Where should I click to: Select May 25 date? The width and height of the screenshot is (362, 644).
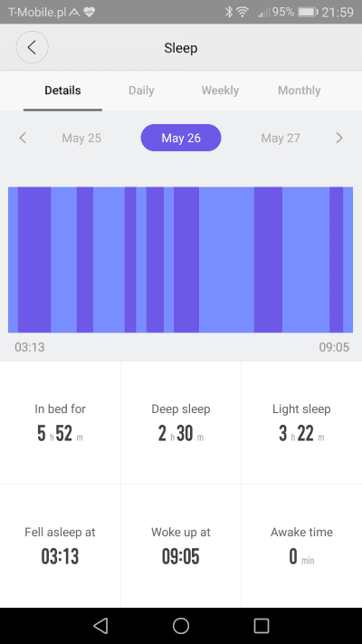(81, 138)
